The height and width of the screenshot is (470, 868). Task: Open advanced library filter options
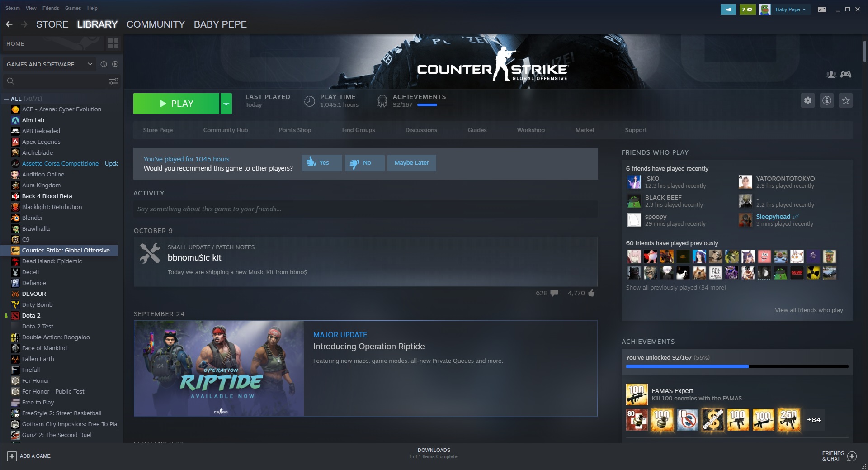point(113,81)
